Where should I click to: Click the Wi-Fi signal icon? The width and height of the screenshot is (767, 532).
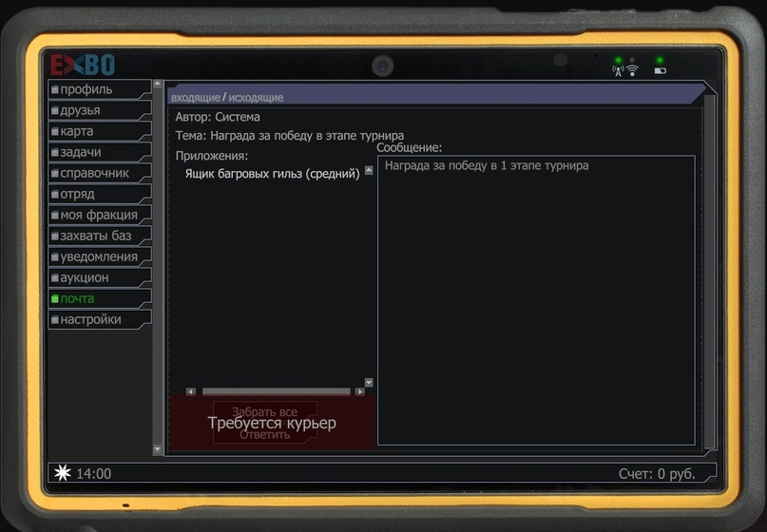[x=632, y=70]
